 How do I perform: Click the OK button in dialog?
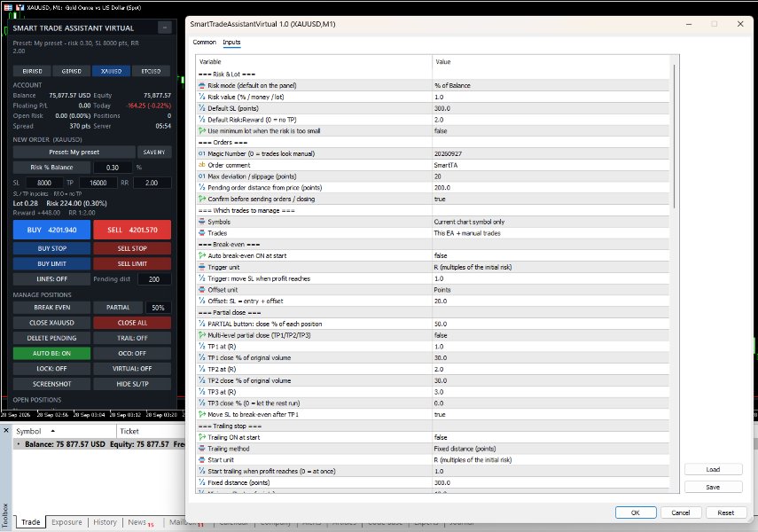[636, 512]
